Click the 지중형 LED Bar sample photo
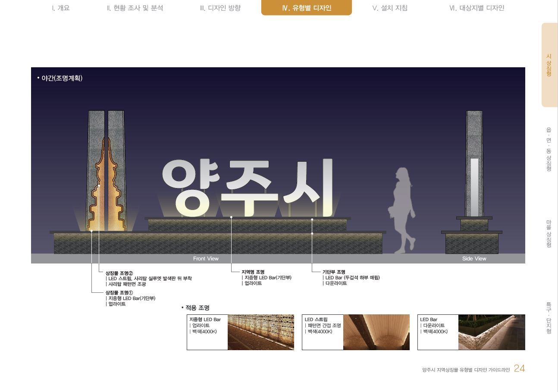This screenshot has width=558, height=392. 260,332
